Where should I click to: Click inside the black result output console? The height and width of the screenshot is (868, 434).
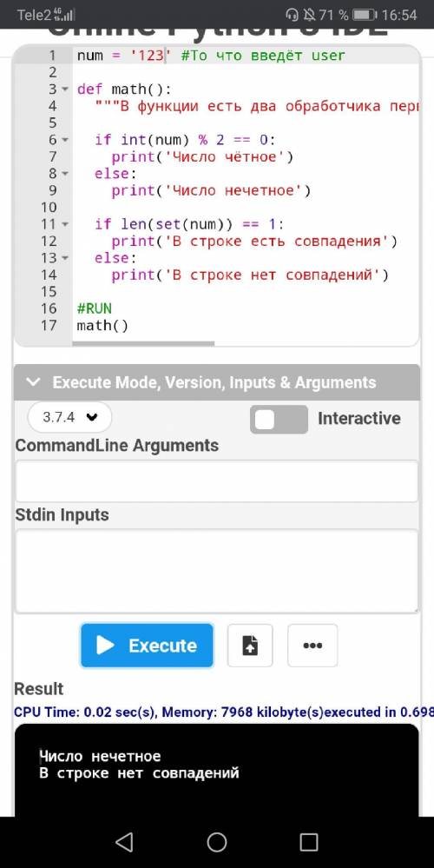point(217,770)
